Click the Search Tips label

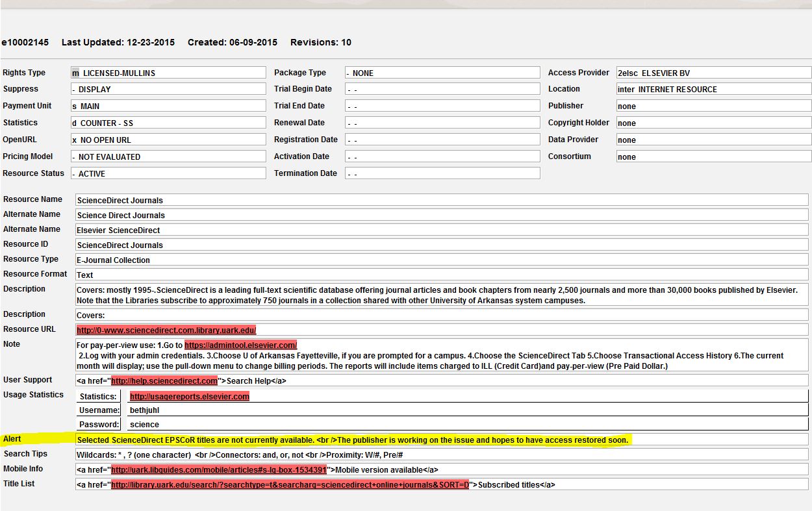coord(26,453)
